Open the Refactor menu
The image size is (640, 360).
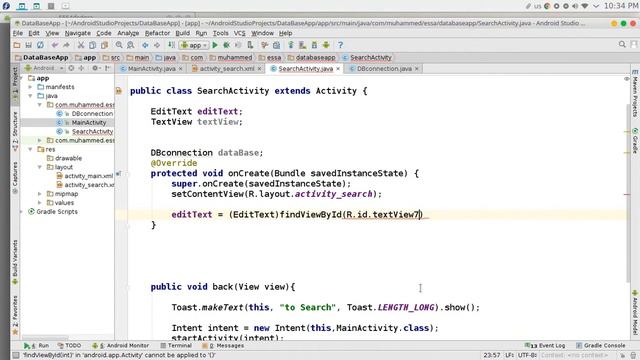157,33
